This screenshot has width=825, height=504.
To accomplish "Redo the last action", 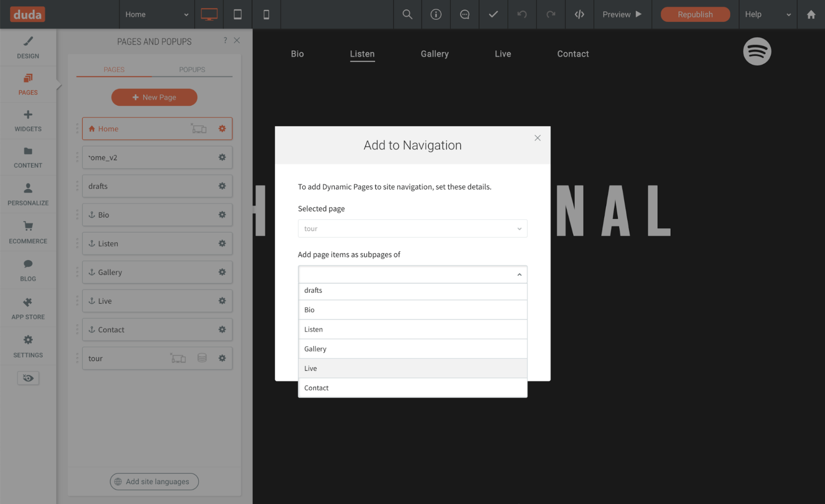I will (551, 14).
